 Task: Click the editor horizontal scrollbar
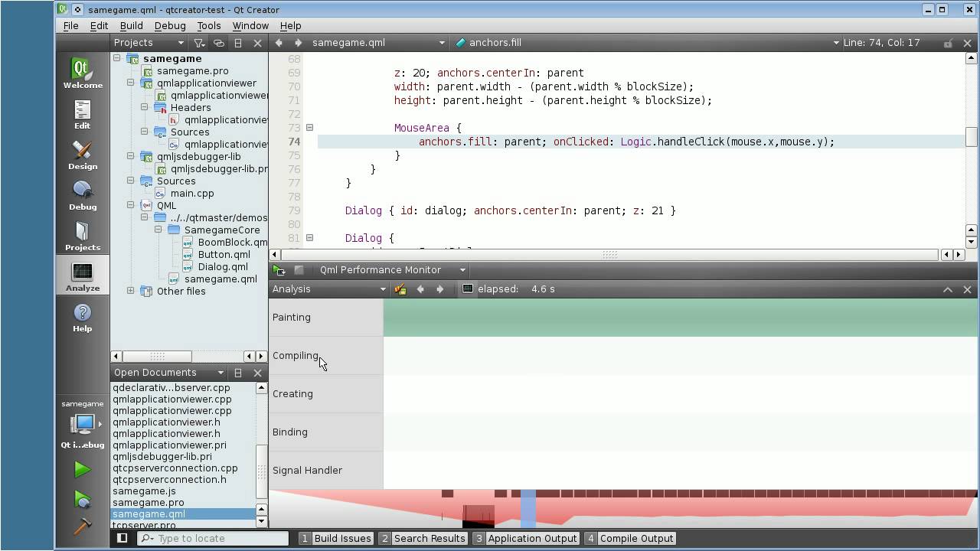click(610, 254)
